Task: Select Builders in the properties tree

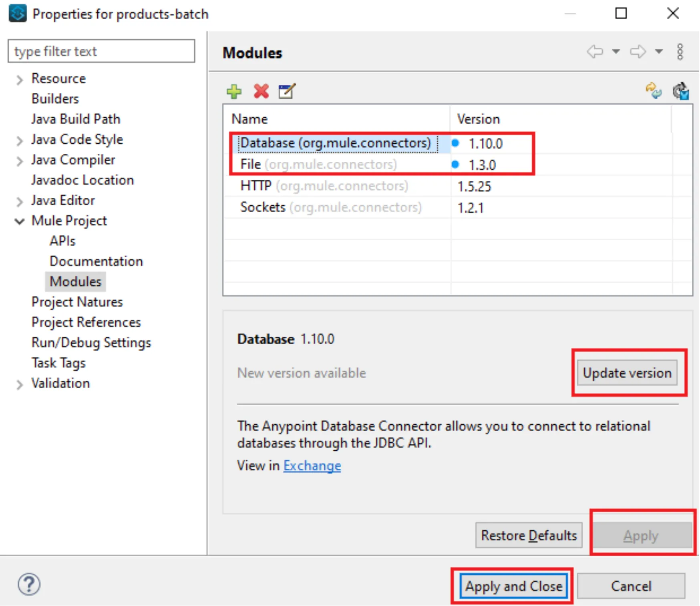Action: pyautogui.click(x=55, y=98)
